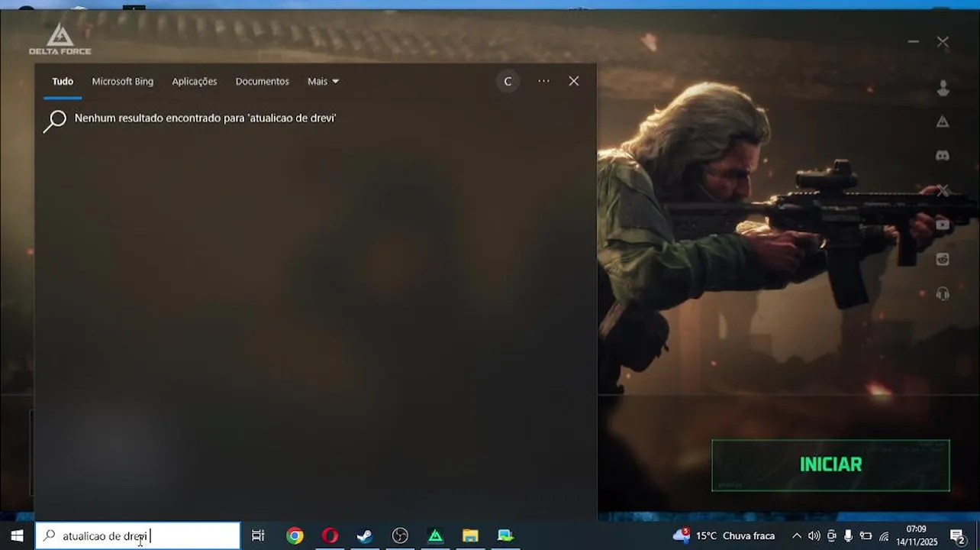
Task: Open the account profile icon in Delta Force launcher
Action: tap(943, 88)
